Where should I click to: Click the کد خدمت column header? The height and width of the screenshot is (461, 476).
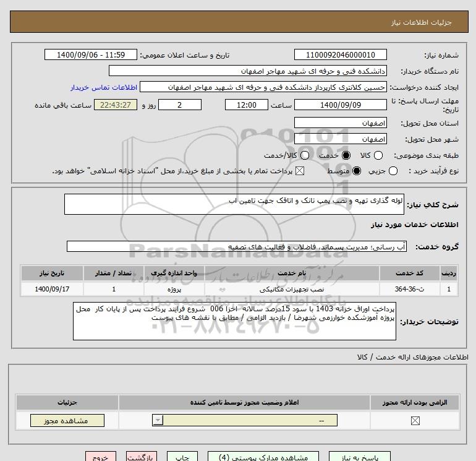[x=409, y=273]
